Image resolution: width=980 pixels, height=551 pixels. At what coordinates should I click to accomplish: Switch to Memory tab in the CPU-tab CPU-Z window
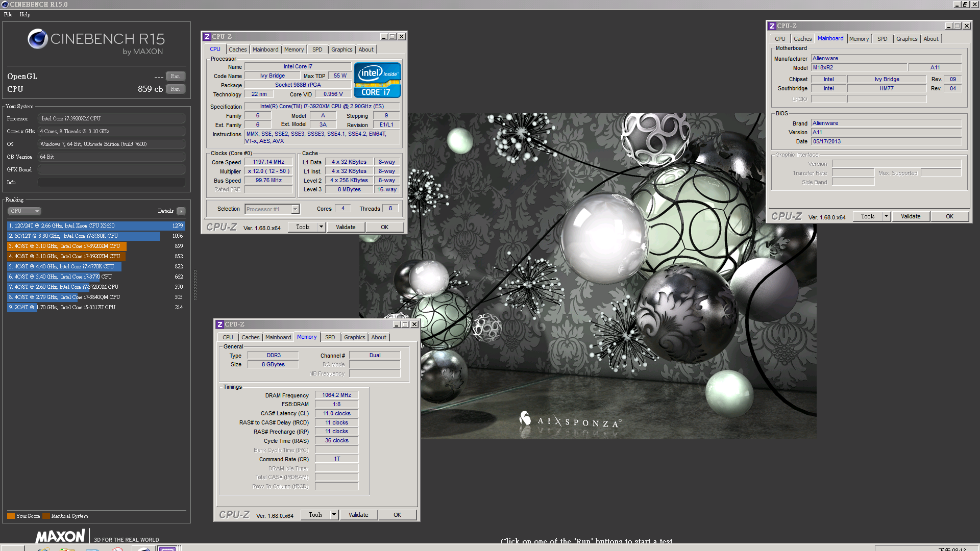tap(294, 49)
